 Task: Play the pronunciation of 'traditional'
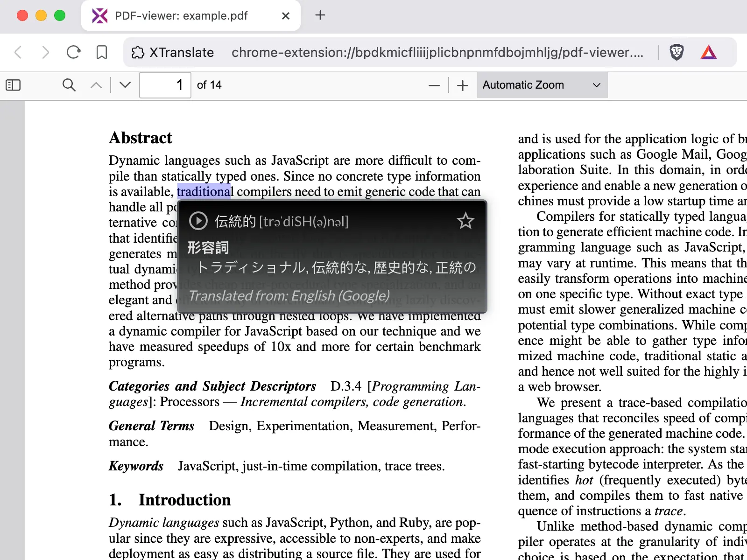tap(198, 221)
